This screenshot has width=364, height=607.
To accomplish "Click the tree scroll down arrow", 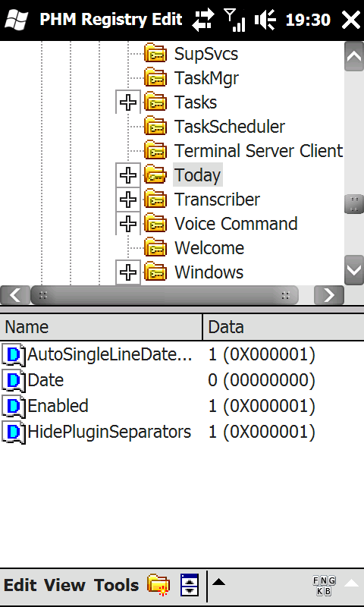I will [354, 270].
